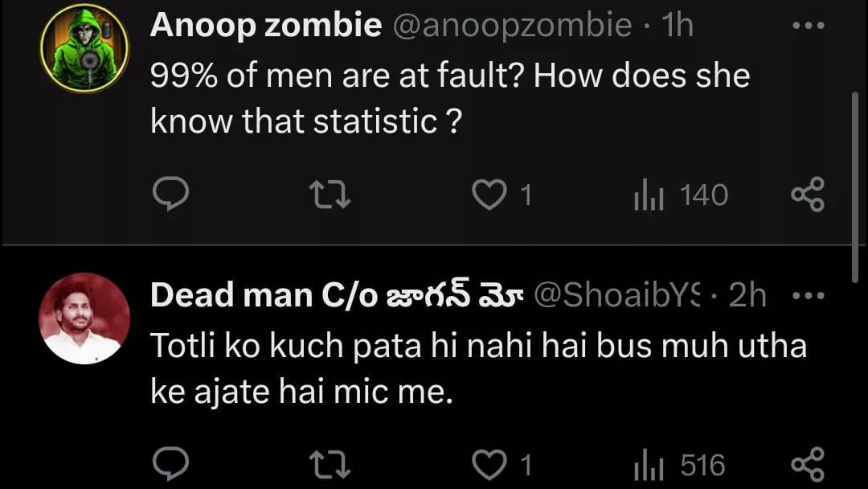Reply to Dead man's tweet
Viewport: 868px width, 489px height.
[170, 465]
